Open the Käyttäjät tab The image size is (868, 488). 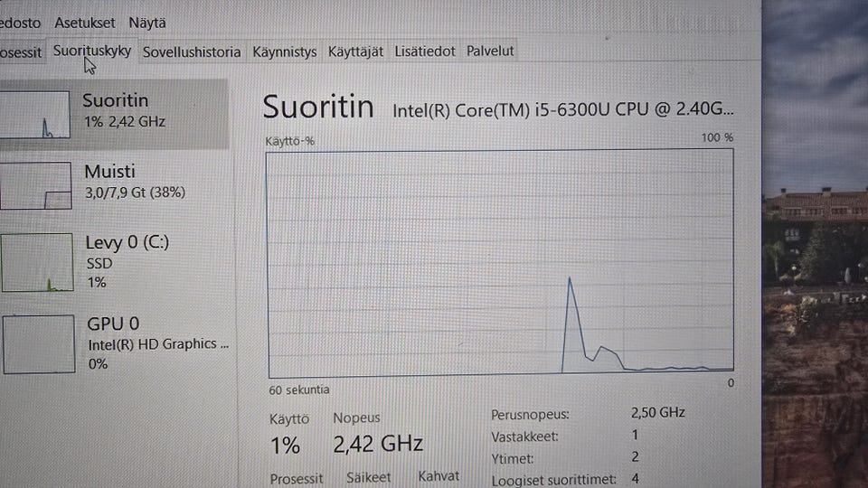355,52
